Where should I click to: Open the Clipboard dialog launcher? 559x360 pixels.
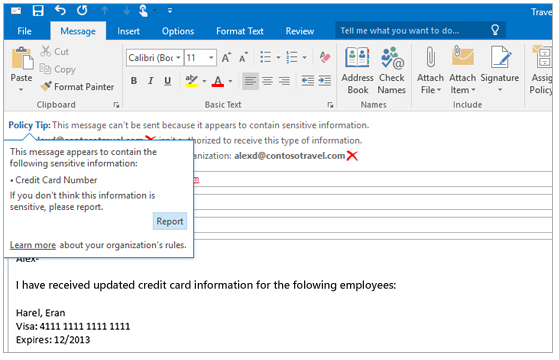tap(116, 105)
